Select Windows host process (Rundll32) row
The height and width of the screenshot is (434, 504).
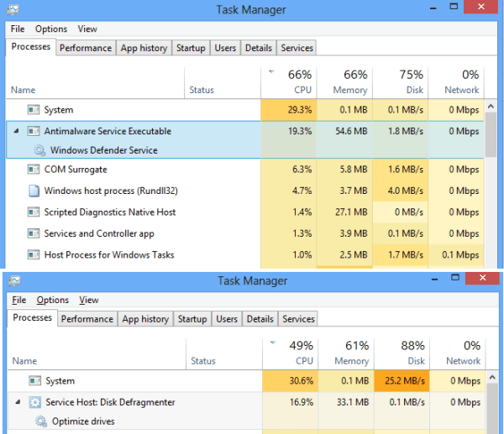click(245, 191)
